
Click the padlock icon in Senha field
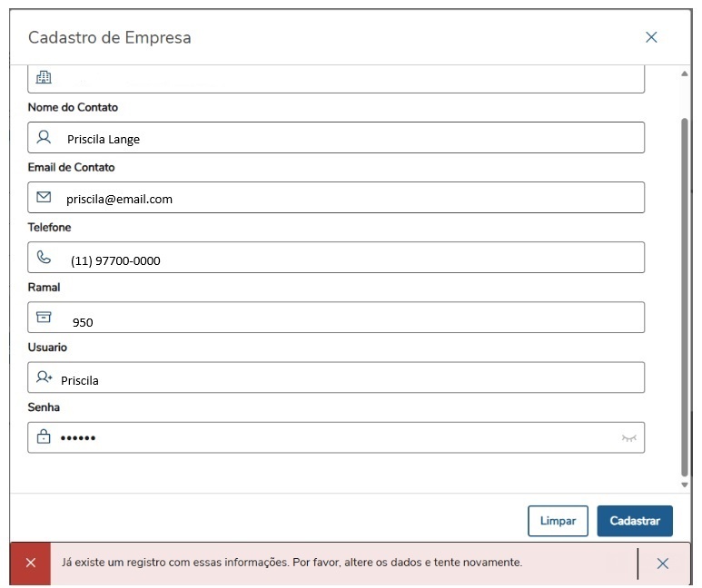(x=44, y=436)
